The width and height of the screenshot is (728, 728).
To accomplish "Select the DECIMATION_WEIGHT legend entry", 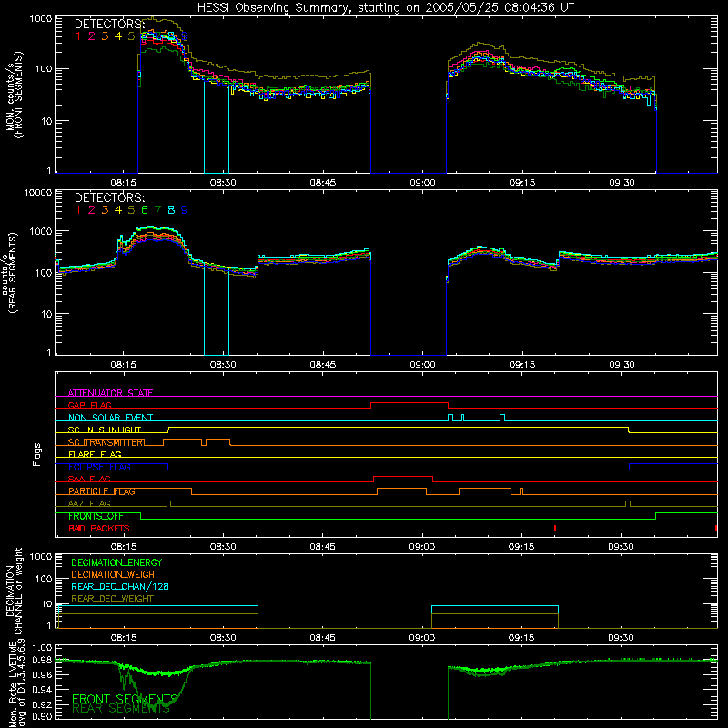I will point(116,574).
